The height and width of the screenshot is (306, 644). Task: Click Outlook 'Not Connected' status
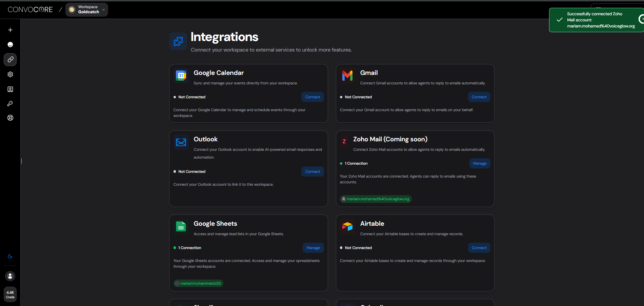pyautogui.click(x=189, y=171)
